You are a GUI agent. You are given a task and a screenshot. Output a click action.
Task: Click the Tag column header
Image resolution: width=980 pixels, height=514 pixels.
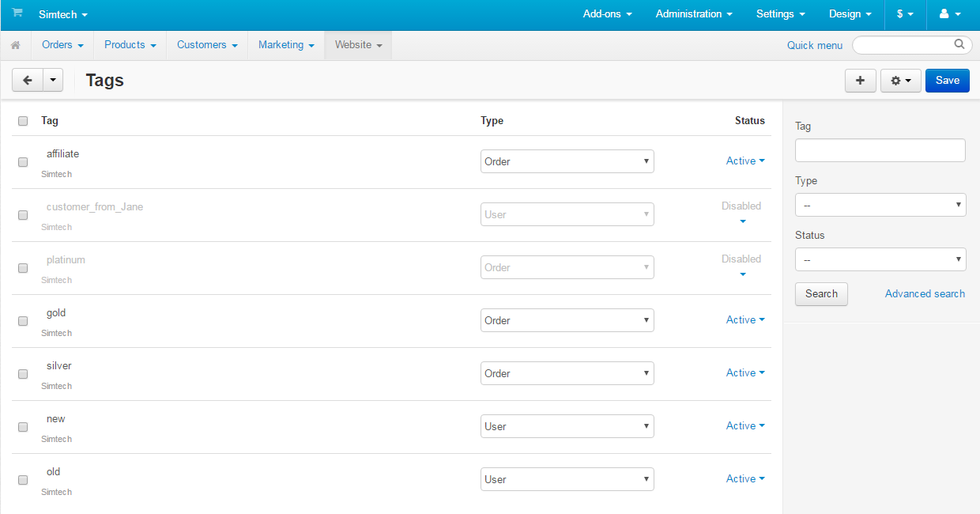click(x=50, y=121)
